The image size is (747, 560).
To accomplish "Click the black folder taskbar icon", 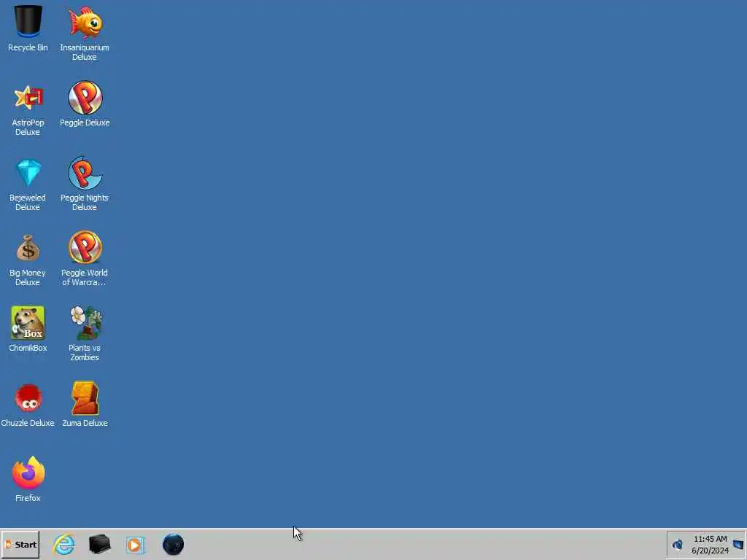I will coord(99,544).
